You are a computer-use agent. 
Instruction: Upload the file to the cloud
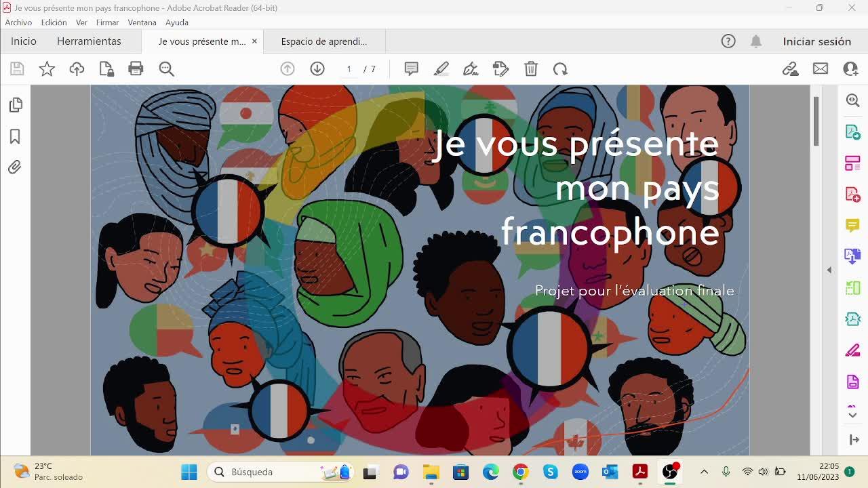click(77, 68)
